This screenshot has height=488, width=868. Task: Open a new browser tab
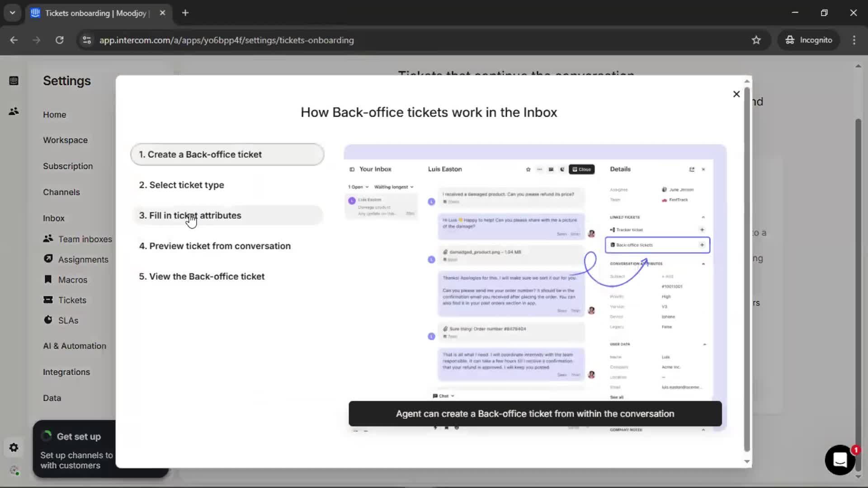185,13
